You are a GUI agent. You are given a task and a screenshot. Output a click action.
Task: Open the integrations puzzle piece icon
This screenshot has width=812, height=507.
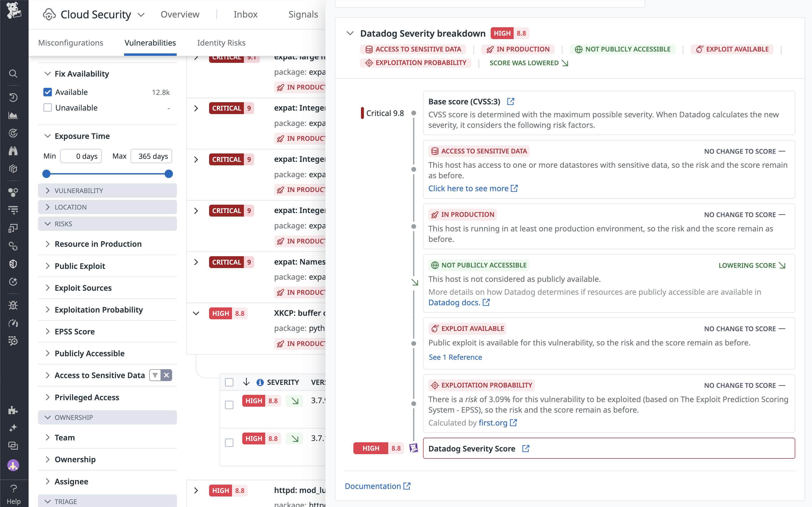click(13, 410)
